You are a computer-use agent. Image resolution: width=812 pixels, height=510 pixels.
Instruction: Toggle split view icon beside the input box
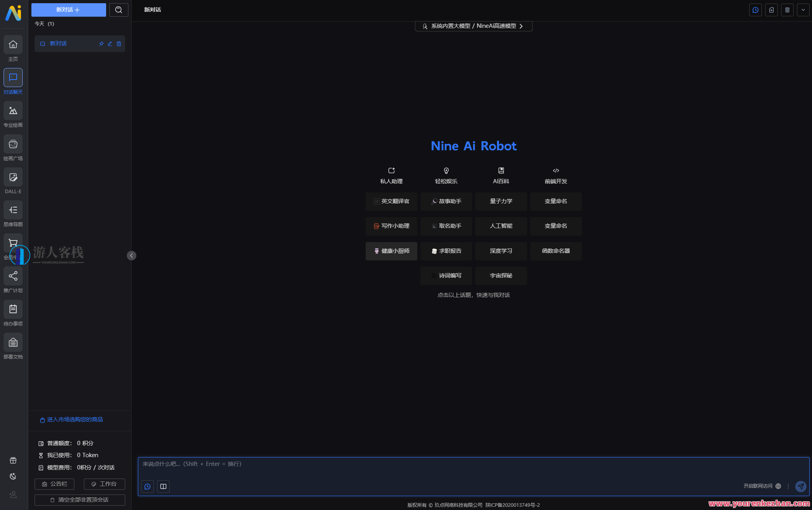163,486
